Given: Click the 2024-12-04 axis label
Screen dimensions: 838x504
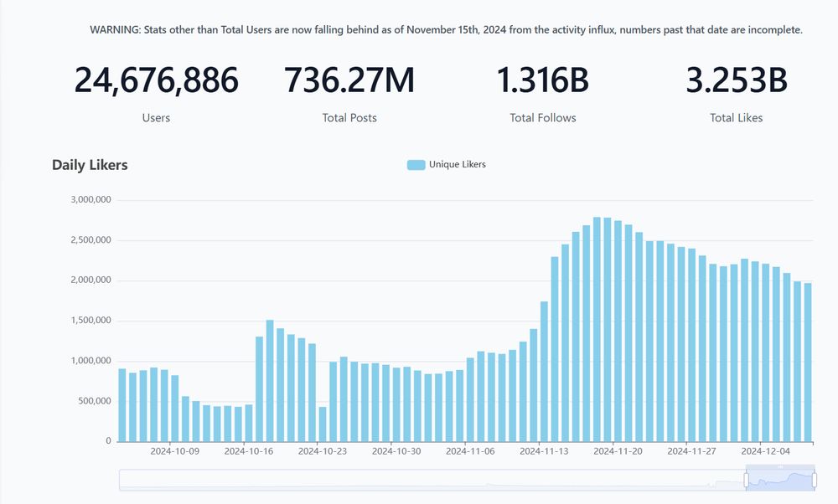Looking at the screenshot, I should (767, 450).
